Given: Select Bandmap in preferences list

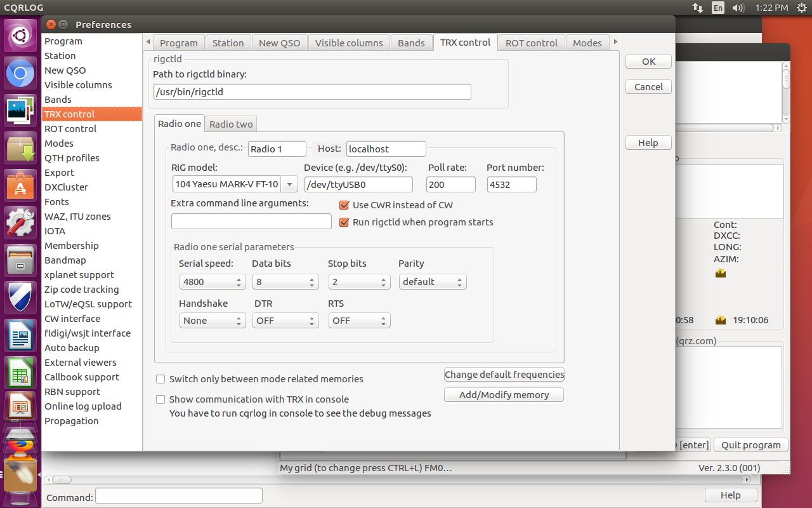Looking at the screenshot, I should coord(92,260).
